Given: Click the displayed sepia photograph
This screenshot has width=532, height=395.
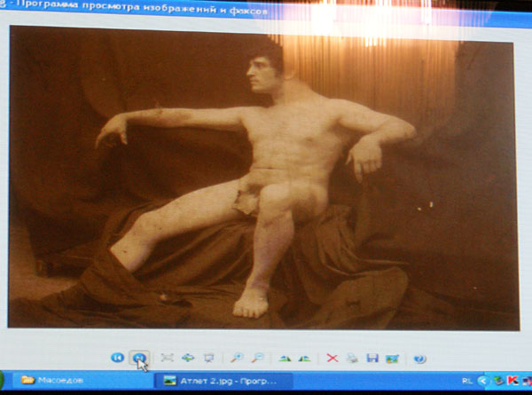Looking at the screenshot, I should (x=263, y=178).
